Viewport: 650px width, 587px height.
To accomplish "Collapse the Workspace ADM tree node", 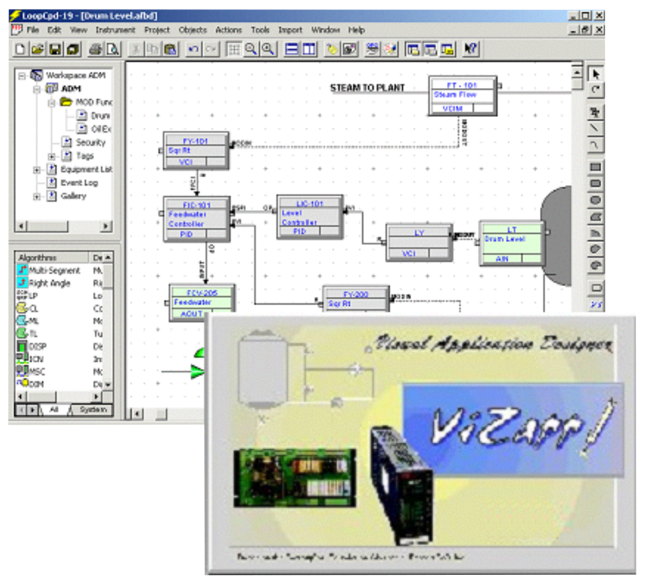I will (22, 75).
